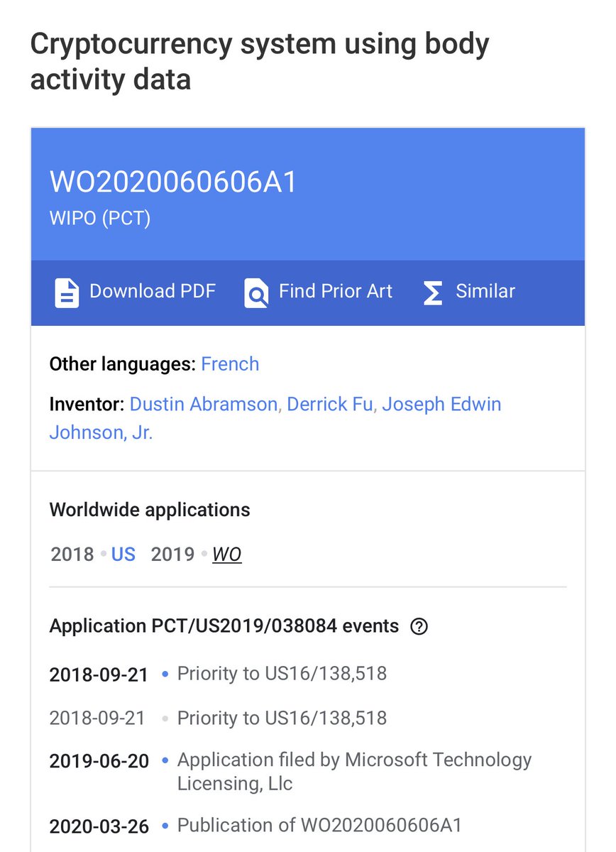Click 'Application PCT/US2019/038084 events' heading
The width and height of the screenshot is (616, 852).
point(224,626)
